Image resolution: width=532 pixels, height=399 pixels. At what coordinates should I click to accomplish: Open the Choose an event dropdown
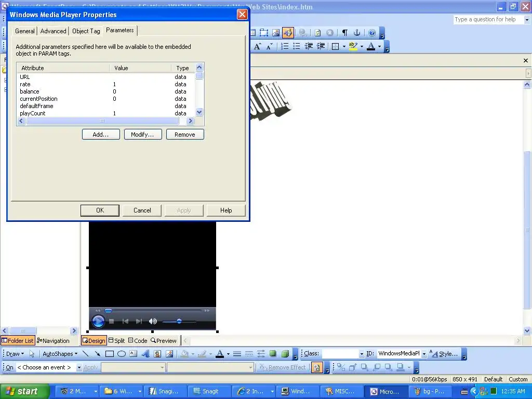tap(79, 367)
